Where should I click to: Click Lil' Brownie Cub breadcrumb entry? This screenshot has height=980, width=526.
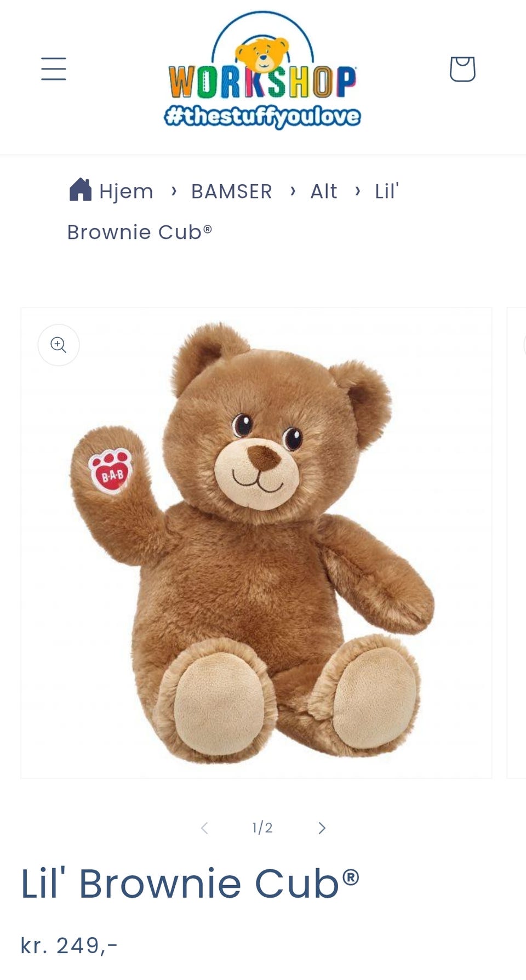click(x=233, y=212)
